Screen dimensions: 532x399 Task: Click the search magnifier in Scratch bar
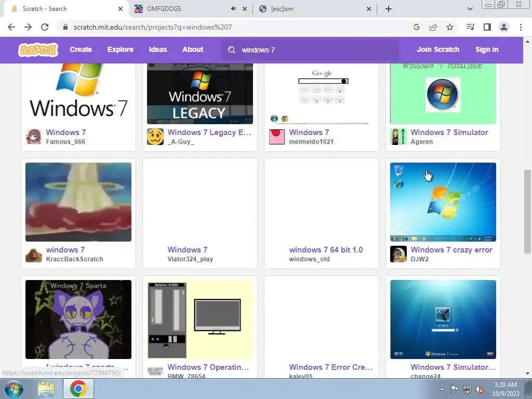click(x=232, y=50)
